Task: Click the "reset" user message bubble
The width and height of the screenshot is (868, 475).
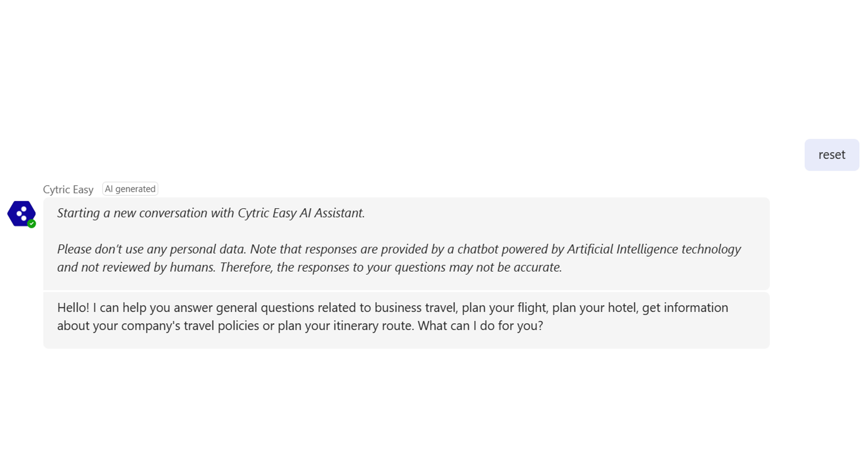Action: pos(831,155)
